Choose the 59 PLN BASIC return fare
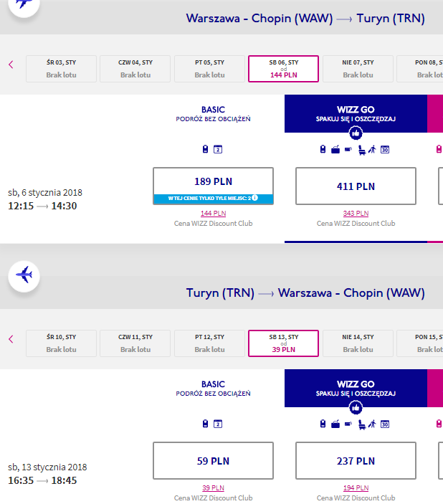The image size is (443, 504). pos(213,460)
